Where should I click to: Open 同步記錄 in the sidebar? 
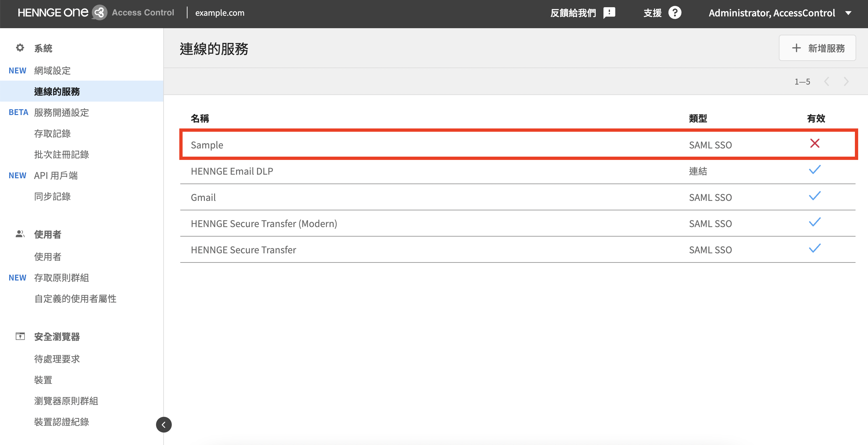52,196
